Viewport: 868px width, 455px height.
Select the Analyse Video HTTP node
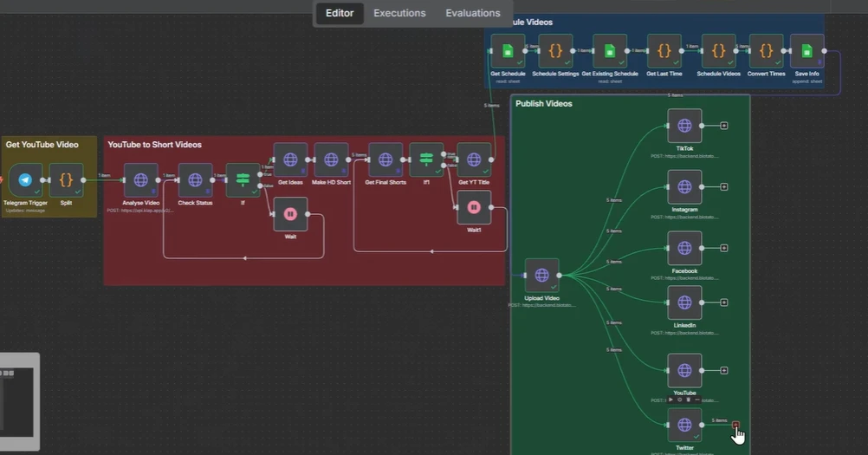pos(140,180)
